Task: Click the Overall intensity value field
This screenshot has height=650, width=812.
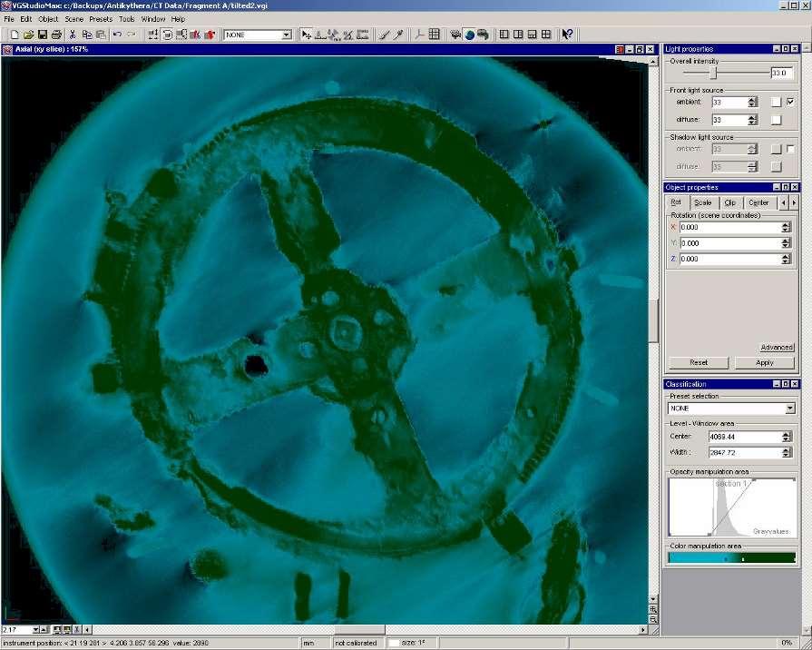Action: coord(782,74)
